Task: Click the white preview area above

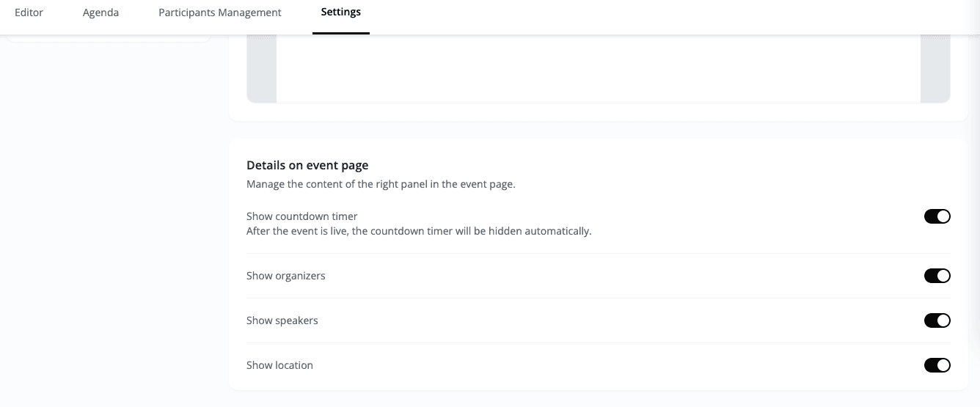Action: [598, 68]
